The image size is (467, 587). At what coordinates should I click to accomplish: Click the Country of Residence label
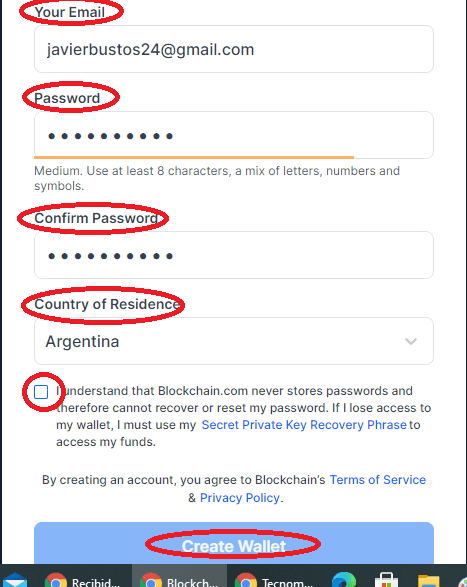pyautogui.click(x=107, y=304)
